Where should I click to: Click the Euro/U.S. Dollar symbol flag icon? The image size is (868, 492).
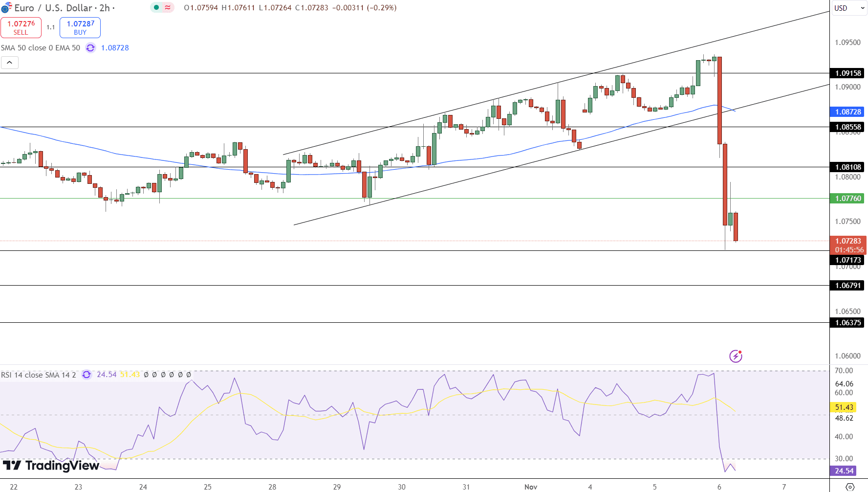pyautogui.click(x=6, y=8)
